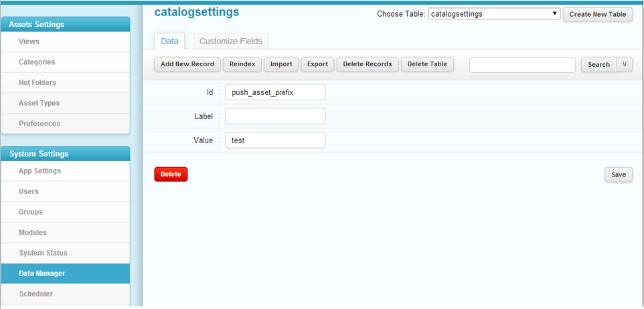Open the Scheduler page
Screen dimensions: 644x309
click(66, 294)
